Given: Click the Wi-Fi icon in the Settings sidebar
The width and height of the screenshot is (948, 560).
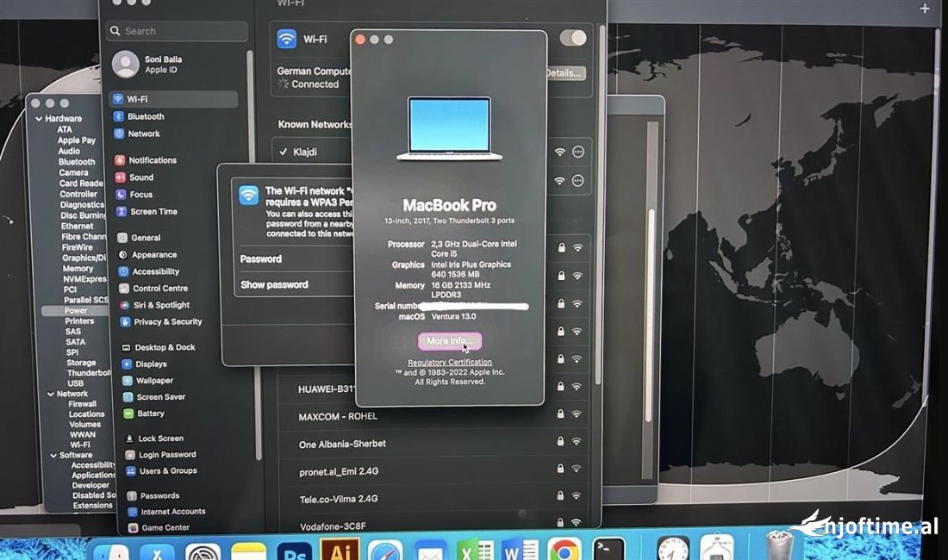Looking at the screenshot, I should point(119,99).
